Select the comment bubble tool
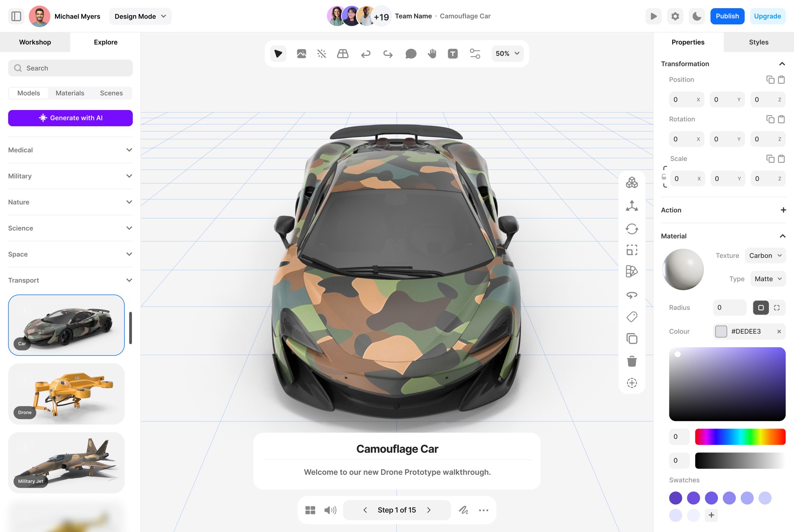The image size is (794, 532). tap(411, 53)
